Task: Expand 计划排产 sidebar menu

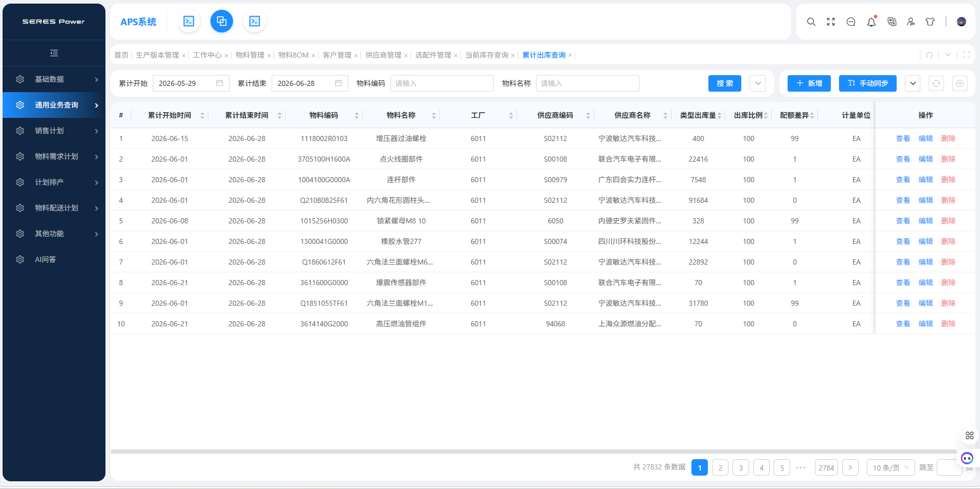Action: [54, 182]
